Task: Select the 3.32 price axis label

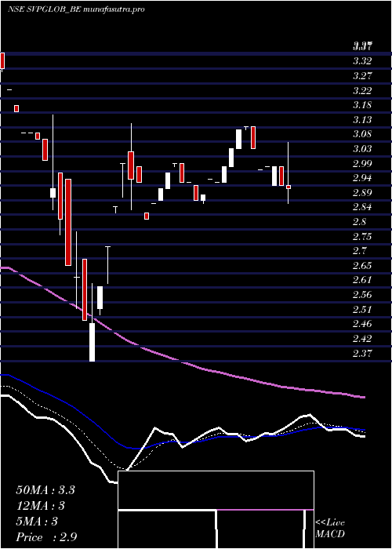Action: coord(362,61)
